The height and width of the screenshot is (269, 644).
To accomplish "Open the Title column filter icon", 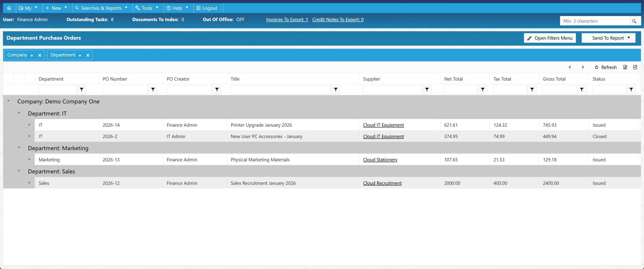I will coord(336,89).
